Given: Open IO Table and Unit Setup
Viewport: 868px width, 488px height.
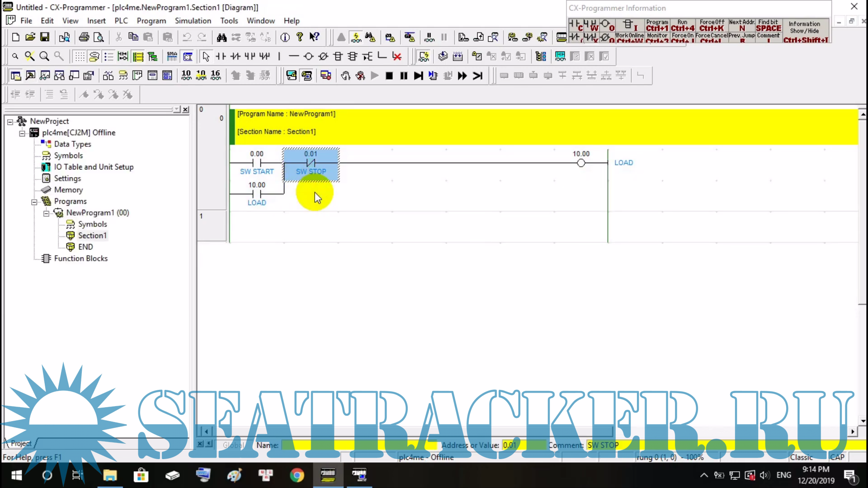Looking at the screenshot, I should [x=94, y=167].
